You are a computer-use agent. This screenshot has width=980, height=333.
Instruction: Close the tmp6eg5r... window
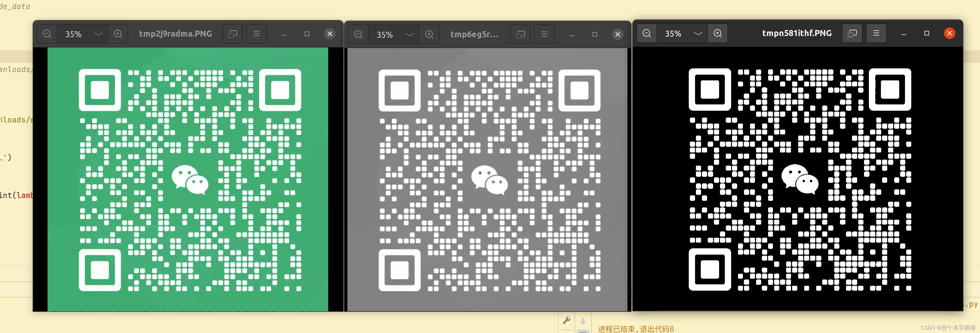[x=618, y=35]
